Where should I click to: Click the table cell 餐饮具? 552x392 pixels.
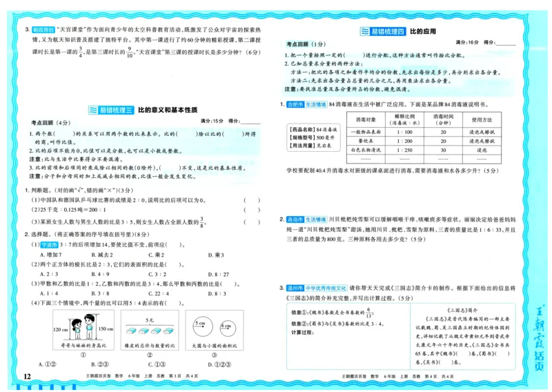point(366,141)
